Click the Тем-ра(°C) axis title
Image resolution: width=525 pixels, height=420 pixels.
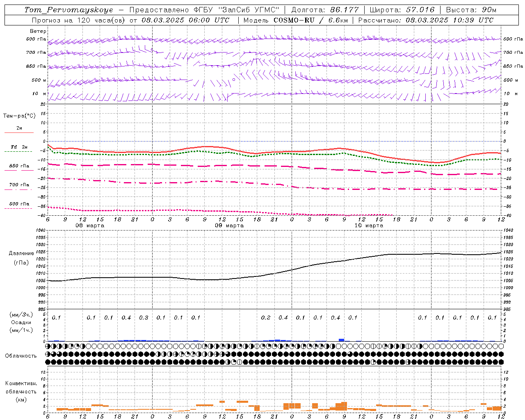19,116
